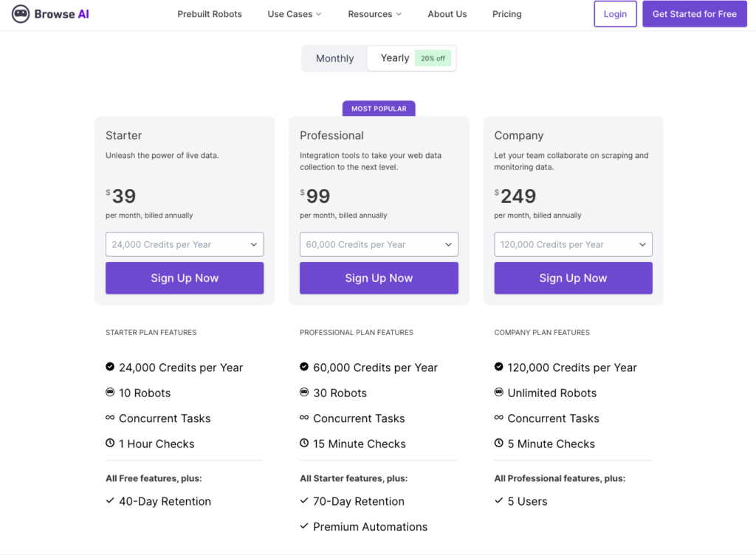Sign up for the Company plan

(x=573, y=278)
